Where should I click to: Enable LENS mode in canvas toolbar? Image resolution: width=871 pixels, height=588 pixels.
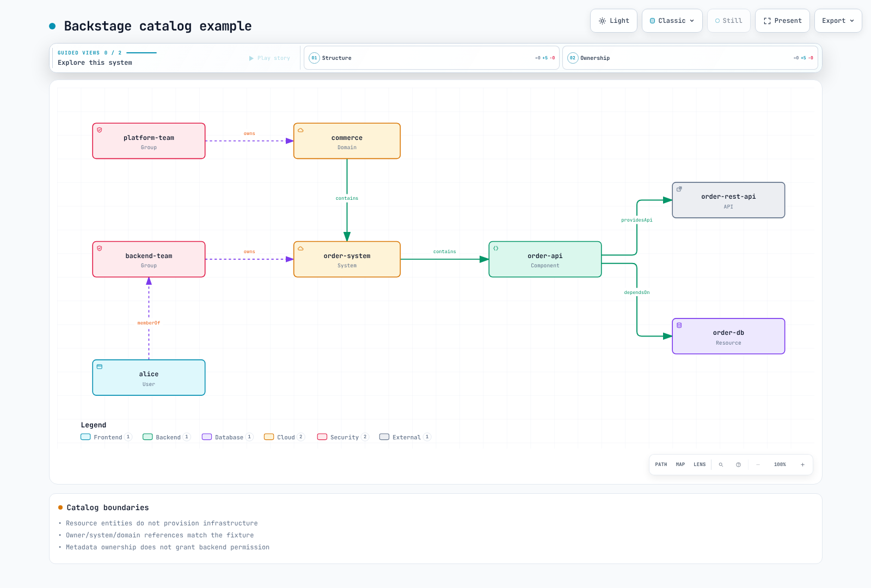700,464
